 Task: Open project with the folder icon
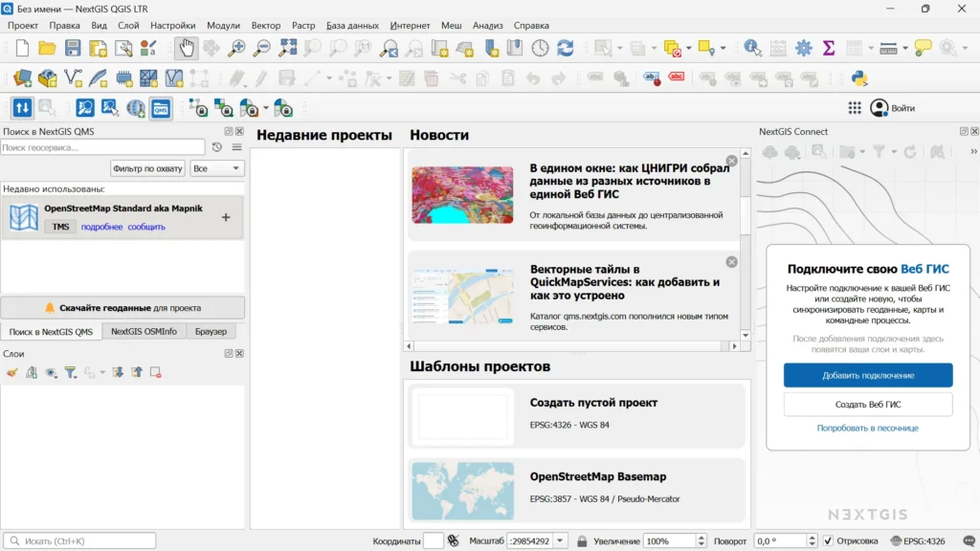click(x=48, y=48)
